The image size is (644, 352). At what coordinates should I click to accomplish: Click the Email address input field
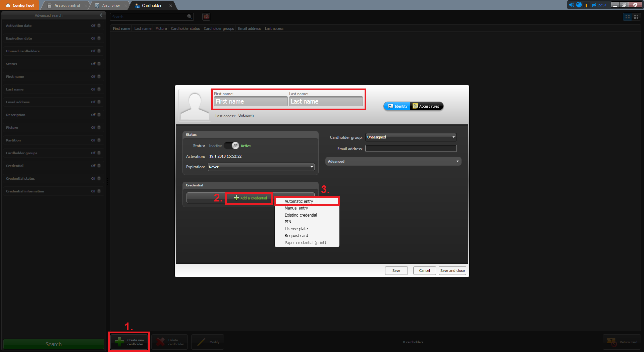coord(411,149)
